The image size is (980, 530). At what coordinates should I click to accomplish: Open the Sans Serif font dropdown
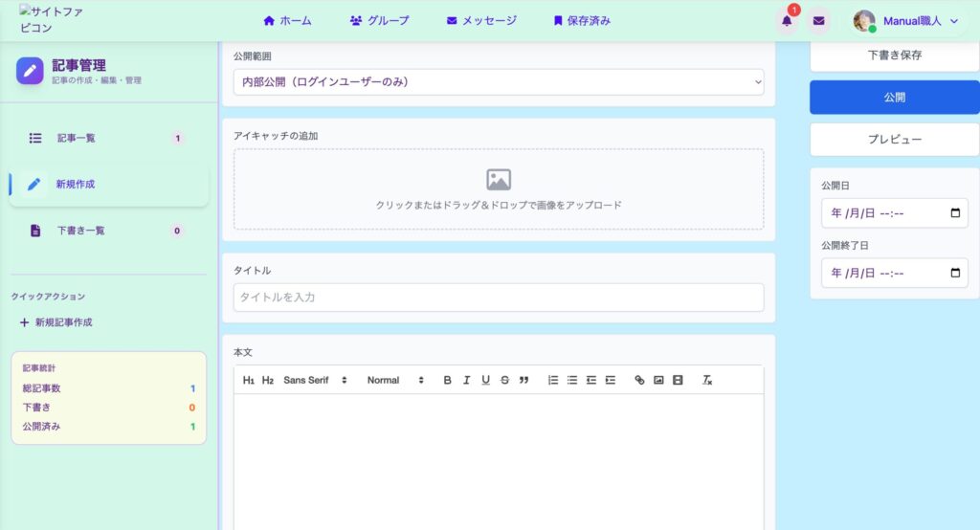click(x=315, y=380)
